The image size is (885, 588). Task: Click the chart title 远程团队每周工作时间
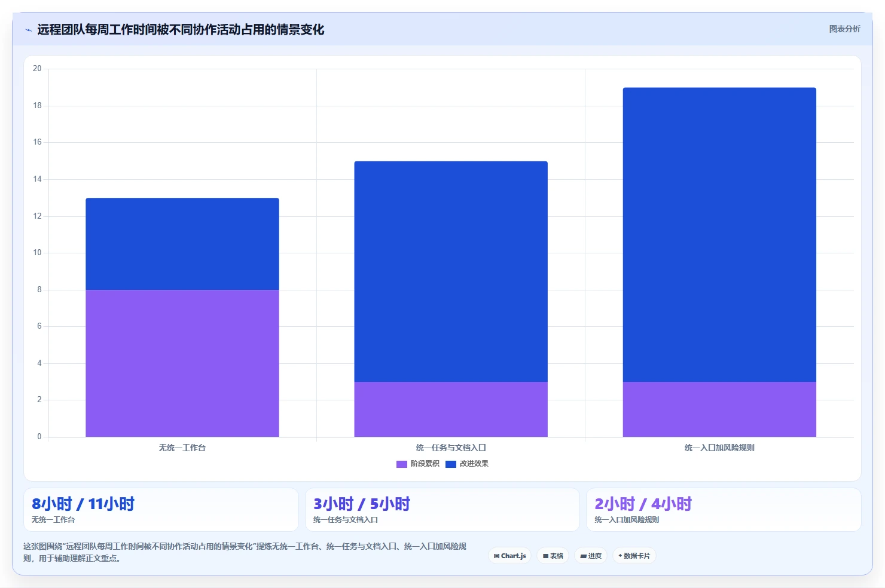click(181, 29)
